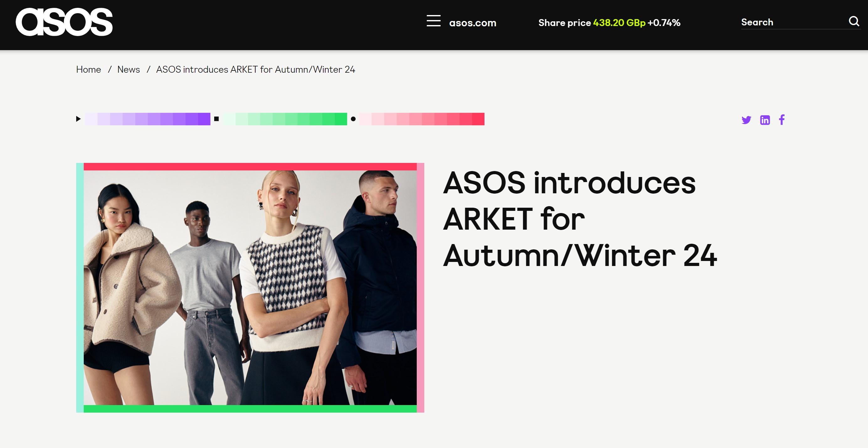Open the ARKET models hero image
The height and width of the screenshot is (448, 868).
point(250,288)
